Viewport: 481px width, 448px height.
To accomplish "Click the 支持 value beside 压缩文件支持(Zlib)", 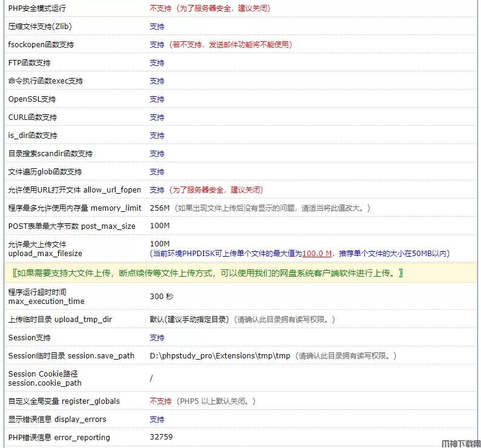I will pos(157,27).
